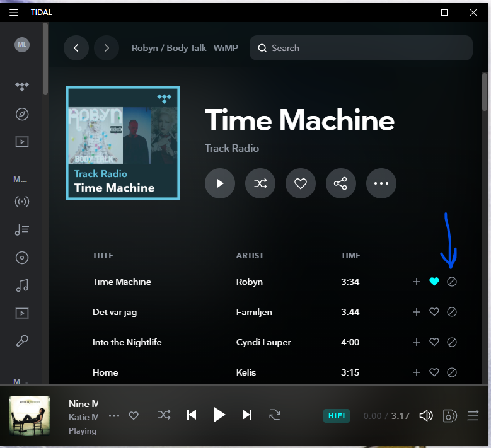Open the Cyndi Lauper artist link
The height and width of the screenshot is (448, 491).
click(x=262, y=342)
